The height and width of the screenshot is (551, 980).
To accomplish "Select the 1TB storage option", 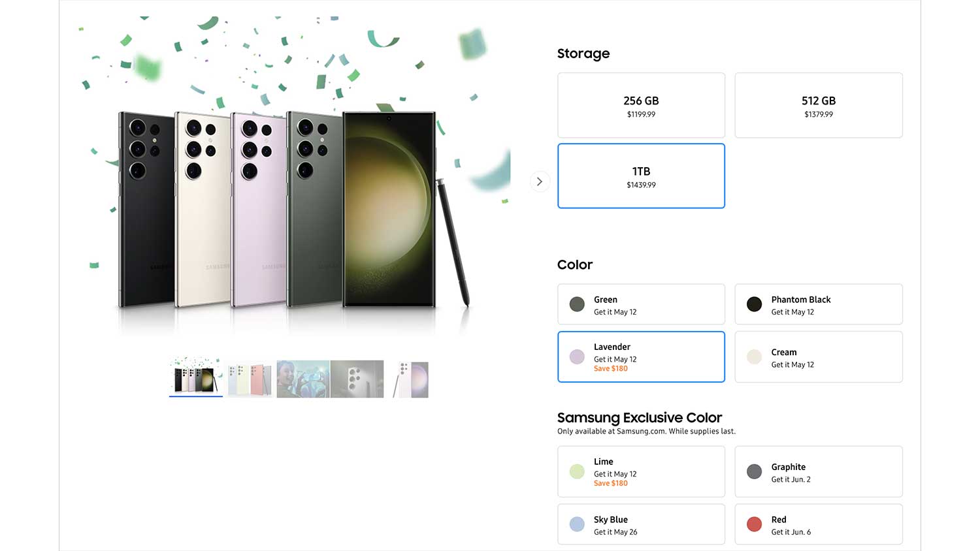I will (x=641, y=176).
